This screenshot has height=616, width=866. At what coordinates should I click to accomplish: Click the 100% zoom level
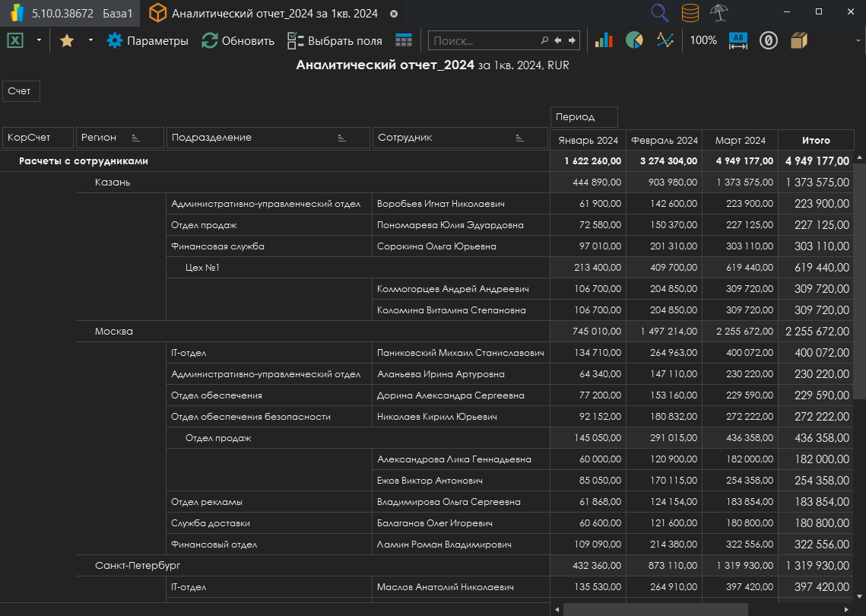703,41
